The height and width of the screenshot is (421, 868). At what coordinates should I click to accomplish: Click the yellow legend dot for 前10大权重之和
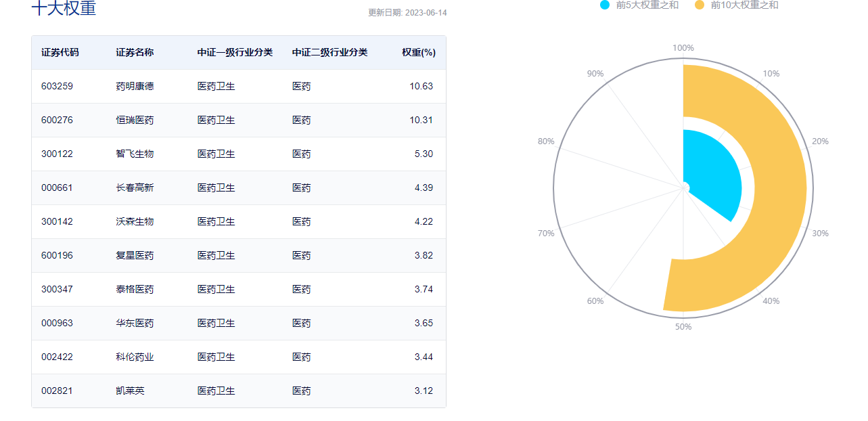pyautogui.click(x=700, y=5)
